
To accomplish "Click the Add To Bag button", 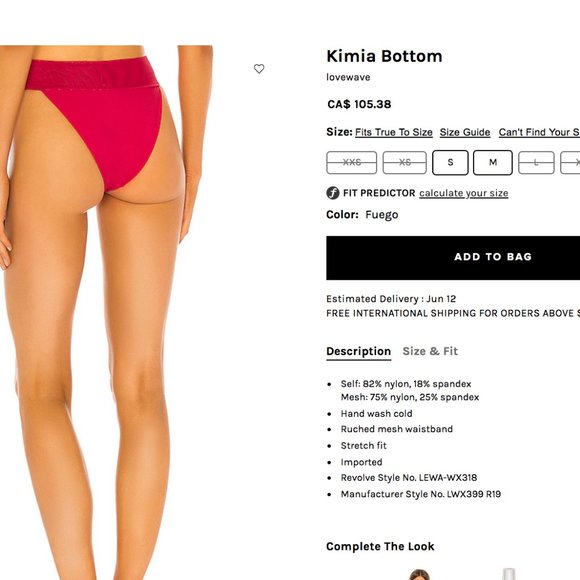I will coord(453,258).
